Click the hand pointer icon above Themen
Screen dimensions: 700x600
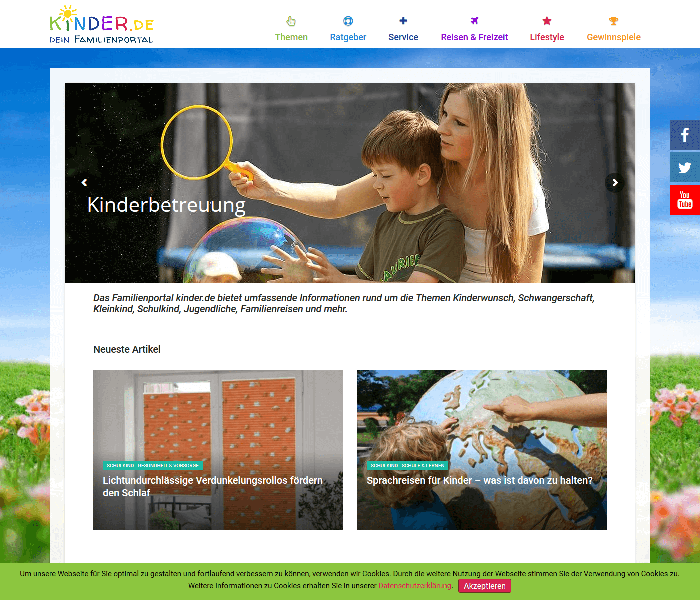[291, 21]
